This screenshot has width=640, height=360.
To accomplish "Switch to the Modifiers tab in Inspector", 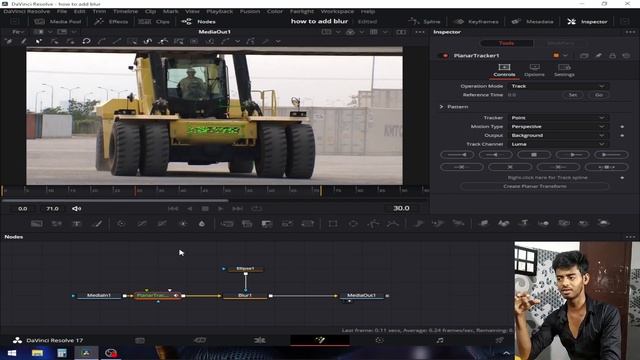I will [x=561, y=43].
